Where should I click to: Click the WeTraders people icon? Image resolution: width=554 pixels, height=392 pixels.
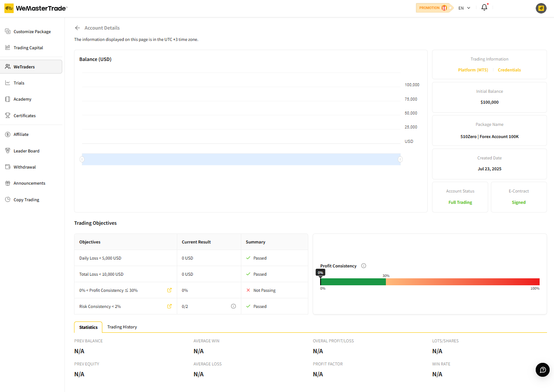(x=7, y=67)
